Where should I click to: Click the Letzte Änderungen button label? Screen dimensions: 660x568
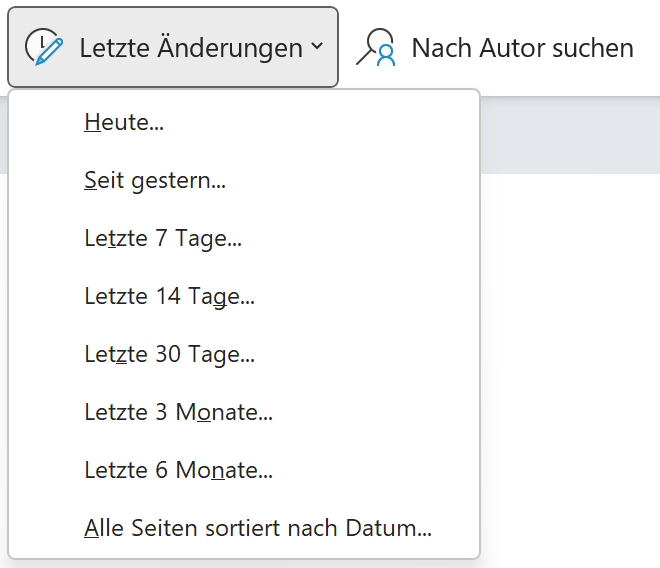point(191,47)
